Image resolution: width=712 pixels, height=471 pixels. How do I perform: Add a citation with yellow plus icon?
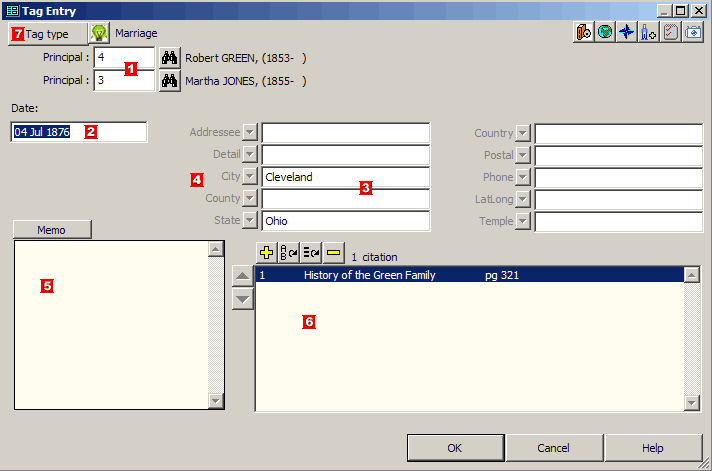point(267,253)
